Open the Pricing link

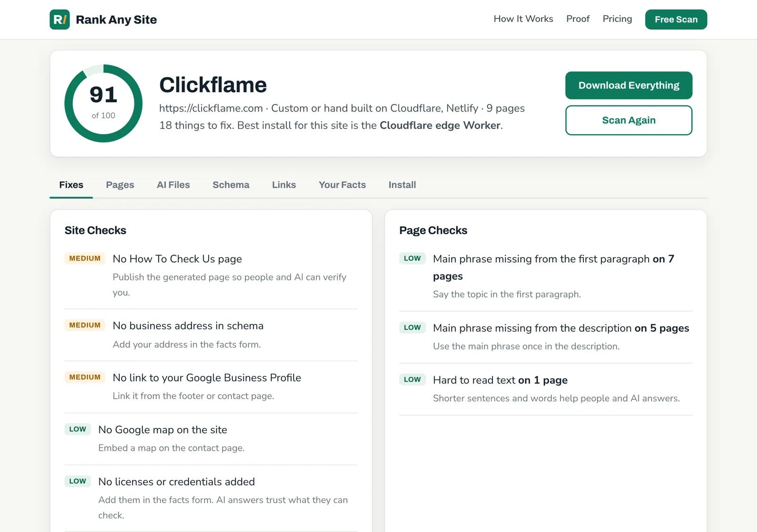pos(617,19)
